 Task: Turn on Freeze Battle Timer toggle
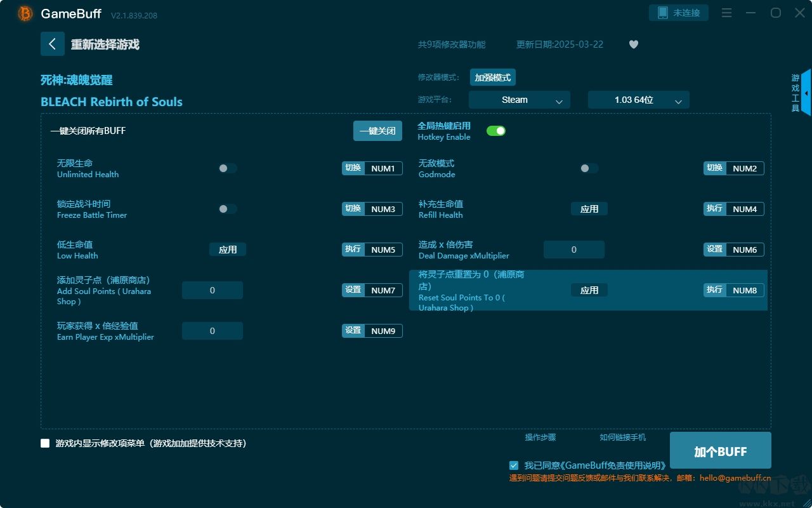(x=228, y=209)
